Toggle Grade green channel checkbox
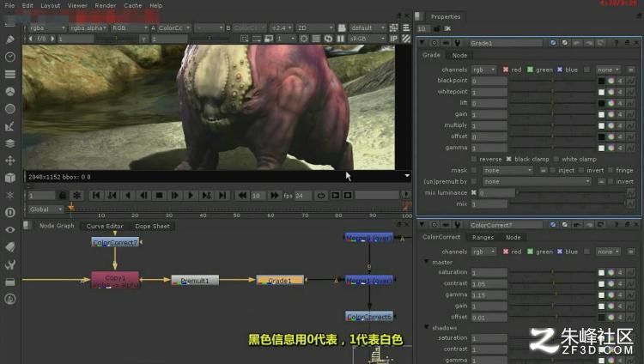644x364 pixels. tap(531, 70)
